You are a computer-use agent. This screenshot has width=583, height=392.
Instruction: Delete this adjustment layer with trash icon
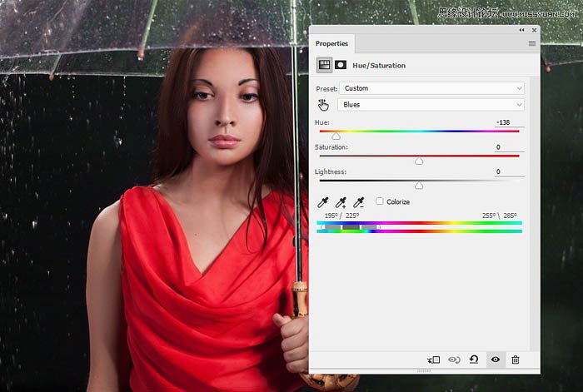coord(516,360)
